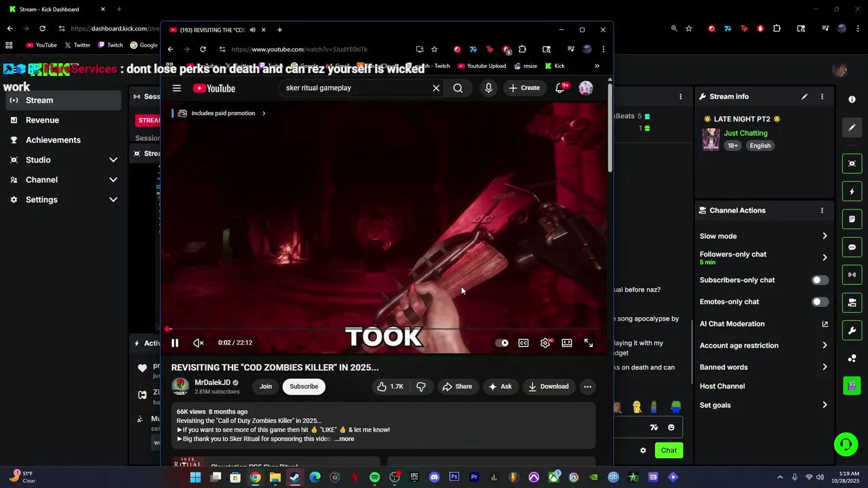Screen dimensions: 868x488
Task: Dislike the video with thumbs down
Action: [421, 386]
